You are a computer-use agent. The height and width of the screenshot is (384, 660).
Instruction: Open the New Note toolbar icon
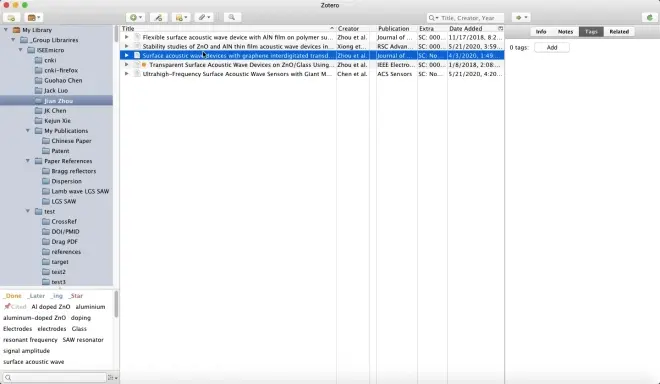click(181, 18)
